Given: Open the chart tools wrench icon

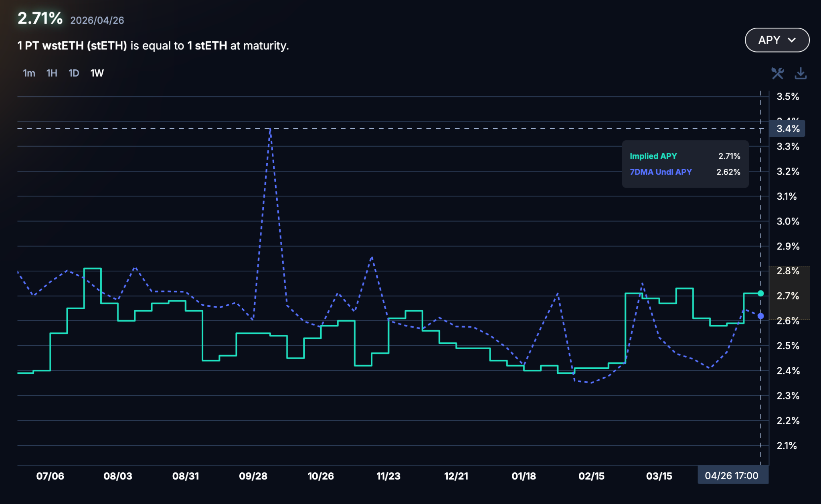Looking at the screenshot, I should (777, 73).
